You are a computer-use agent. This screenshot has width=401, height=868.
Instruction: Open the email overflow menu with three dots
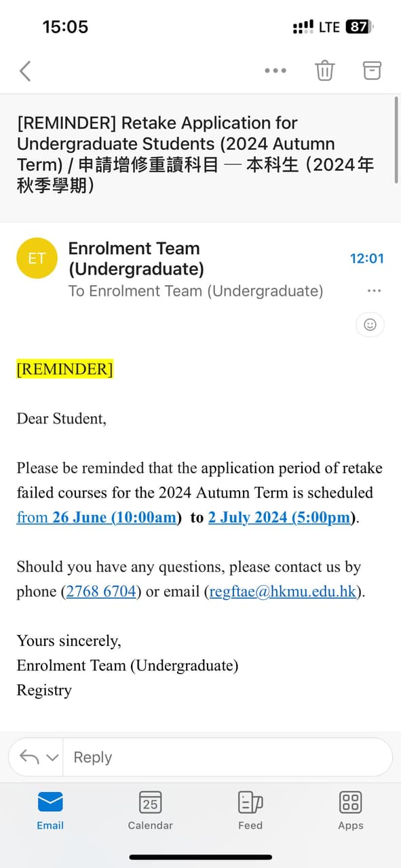[275, 70]
